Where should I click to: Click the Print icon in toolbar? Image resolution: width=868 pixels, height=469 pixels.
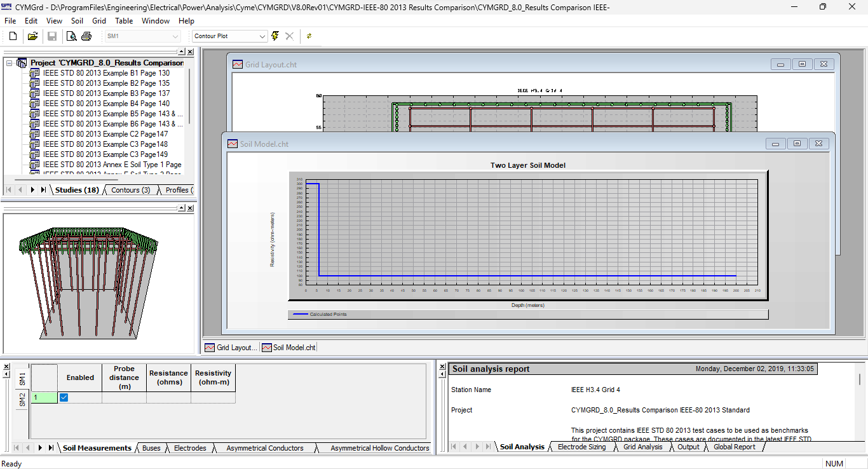[86, 36]
